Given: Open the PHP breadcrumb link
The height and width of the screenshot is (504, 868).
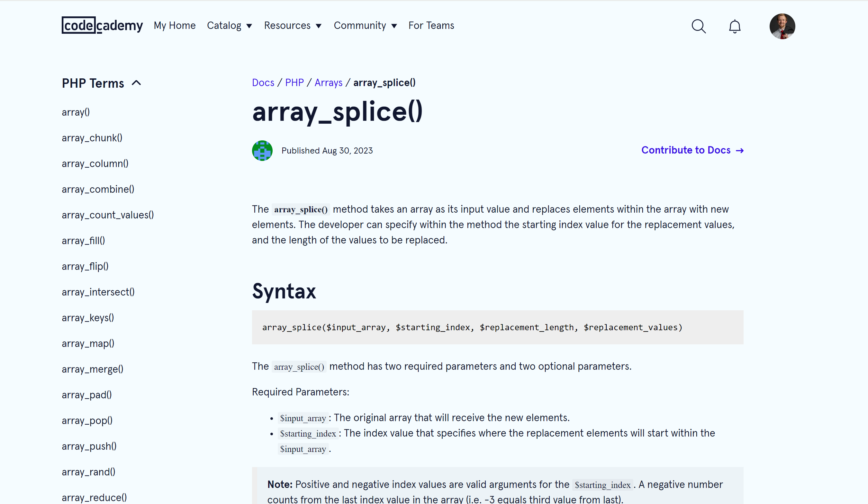Looking at the screenshot, I should pyautogui.click(x=294, y=82).
